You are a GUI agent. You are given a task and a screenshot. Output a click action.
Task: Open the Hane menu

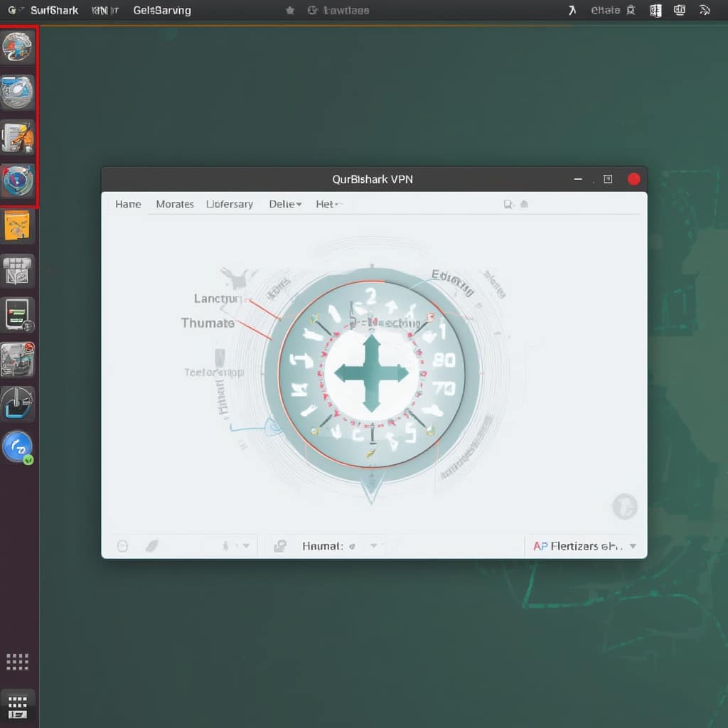click(128, 204)
